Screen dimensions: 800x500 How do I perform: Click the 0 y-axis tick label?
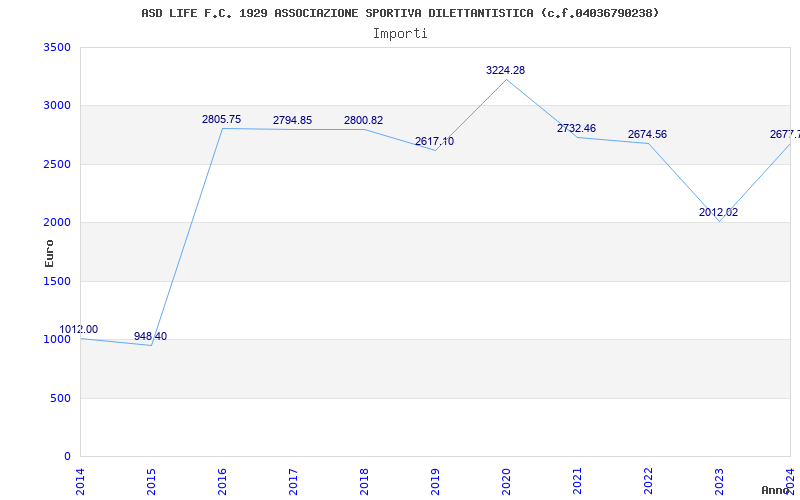67,456
